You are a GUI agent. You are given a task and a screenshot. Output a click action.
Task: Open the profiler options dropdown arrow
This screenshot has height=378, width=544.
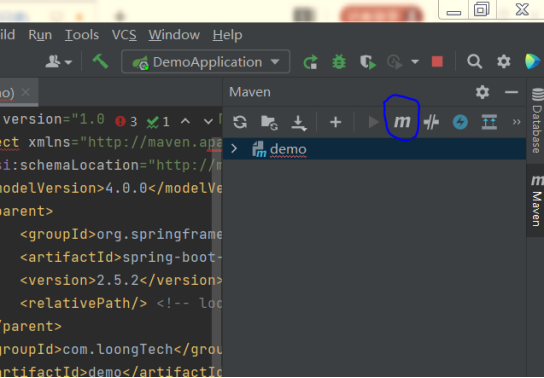(x=415, y=62)
